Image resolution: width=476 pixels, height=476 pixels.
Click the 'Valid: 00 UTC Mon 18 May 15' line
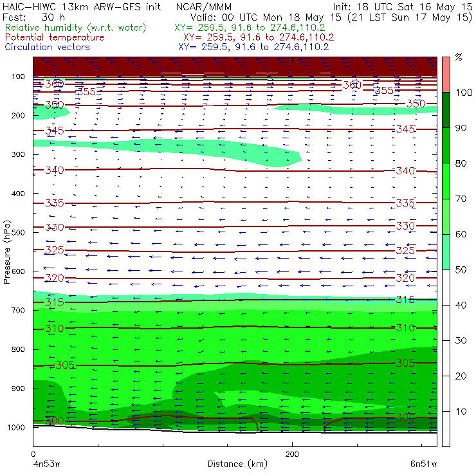pyautogui.click(x=266, y=17)
